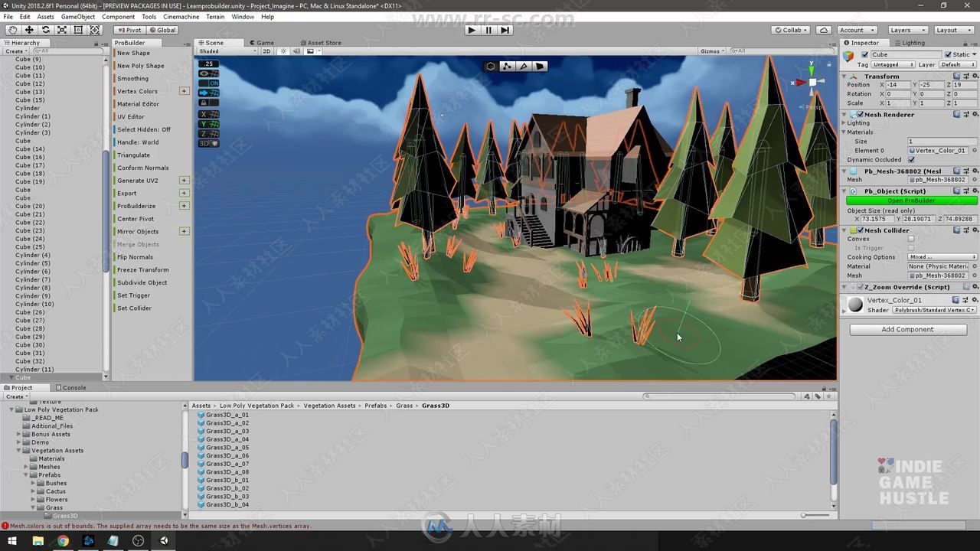Open Cooking Options Mixed dropdown
Screen dimensions: 980x551
coord(942,257)
